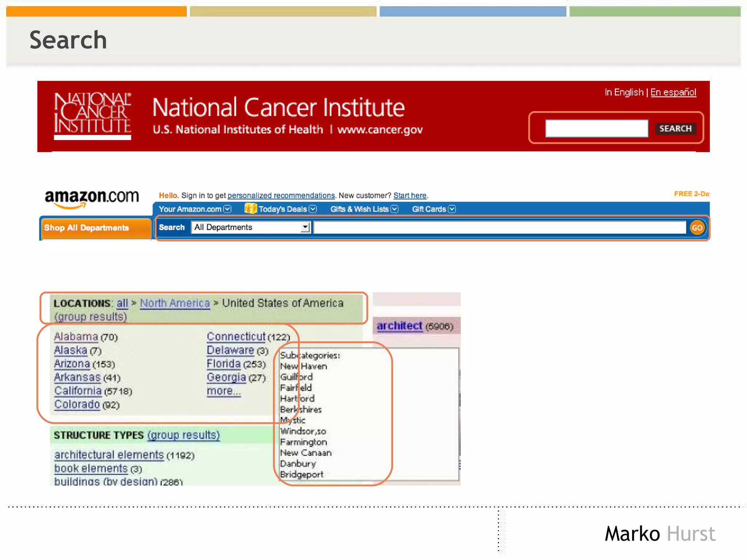Viewport: 747px width, 560px height.
Task: Open the architectural elements structure type
Action: click(109, 455)
